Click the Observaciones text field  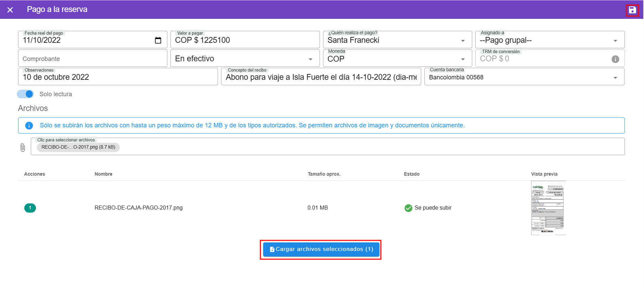pos(118,77)
